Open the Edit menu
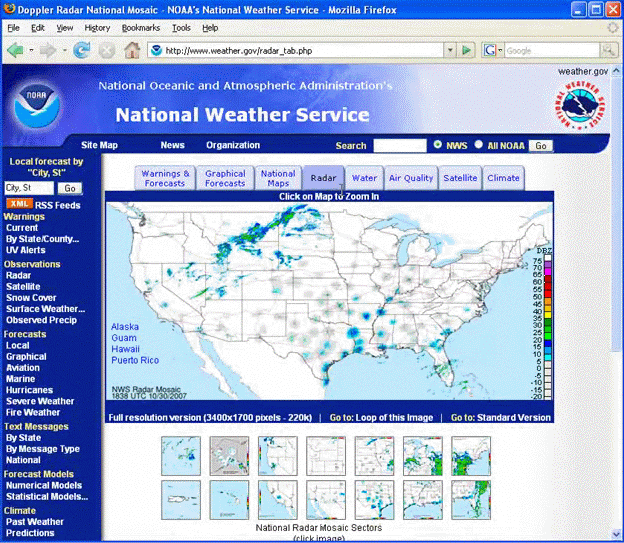 [x=38, y=28]
